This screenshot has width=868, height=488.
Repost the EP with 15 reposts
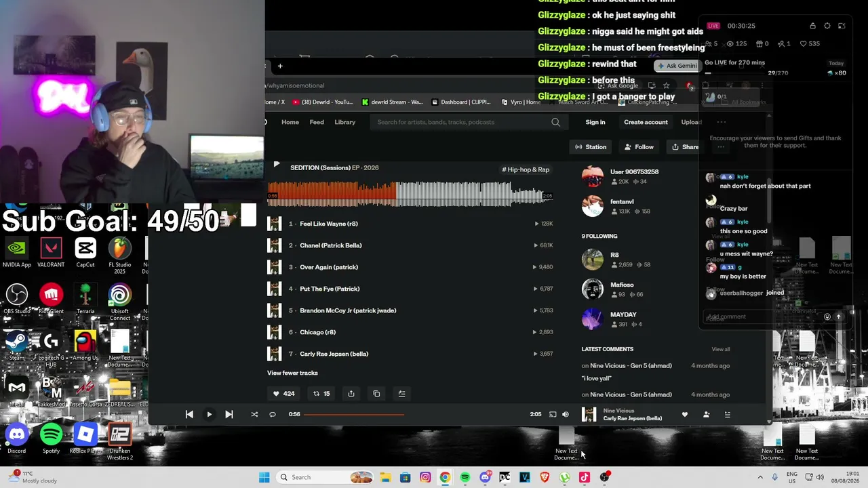click(x=321, y=393)
